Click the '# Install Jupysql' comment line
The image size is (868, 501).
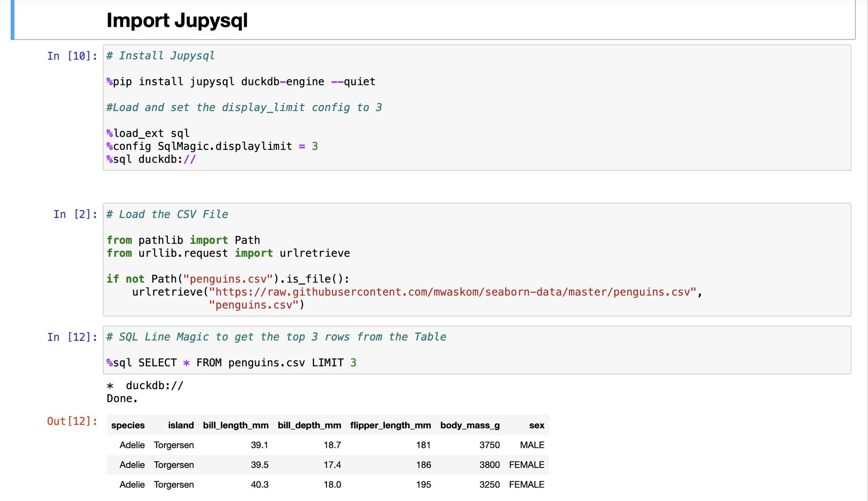pyautogui.click(x=161, y=56)
